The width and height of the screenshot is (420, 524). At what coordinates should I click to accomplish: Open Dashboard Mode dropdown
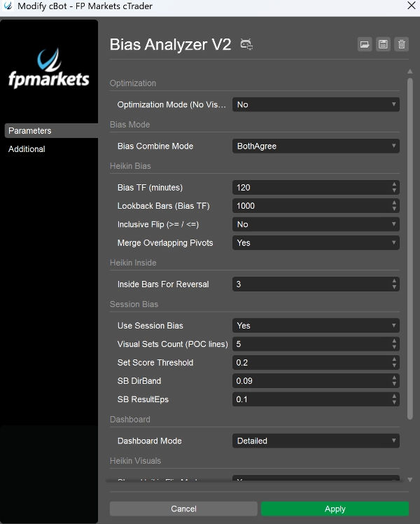tap(316, 441)
